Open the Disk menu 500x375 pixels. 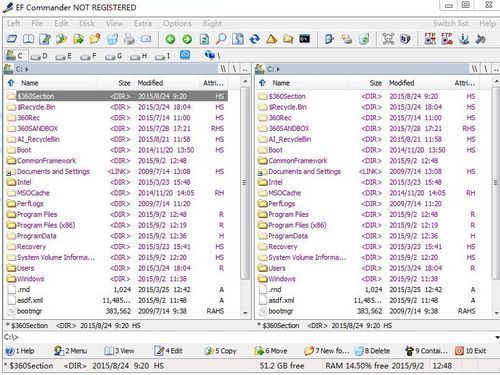pyautogui.click(x=87, y=23)
